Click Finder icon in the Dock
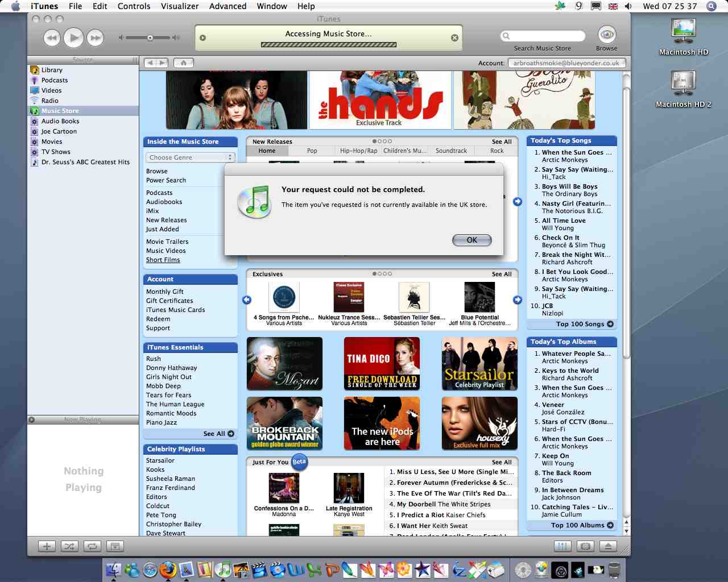This screenshot has height=582, width=728. point(114,569)
